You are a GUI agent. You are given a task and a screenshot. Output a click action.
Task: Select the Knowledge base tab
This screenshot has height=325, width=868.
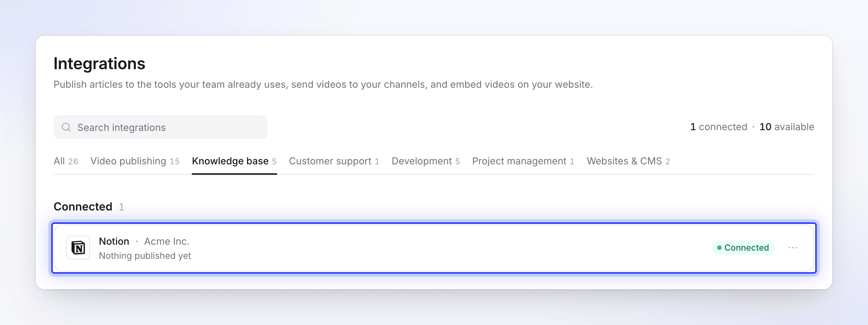(234, 161)
